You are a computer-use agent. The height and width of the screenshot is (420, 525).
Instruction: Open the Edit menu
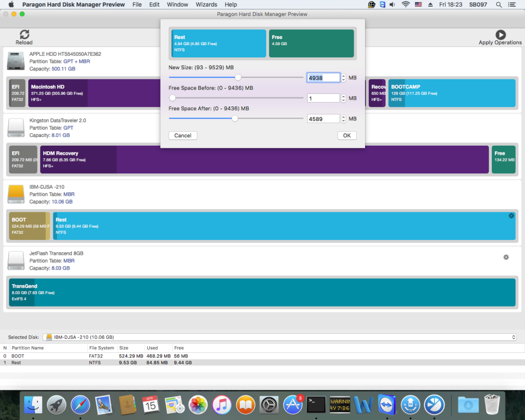[x=154, y=5]
